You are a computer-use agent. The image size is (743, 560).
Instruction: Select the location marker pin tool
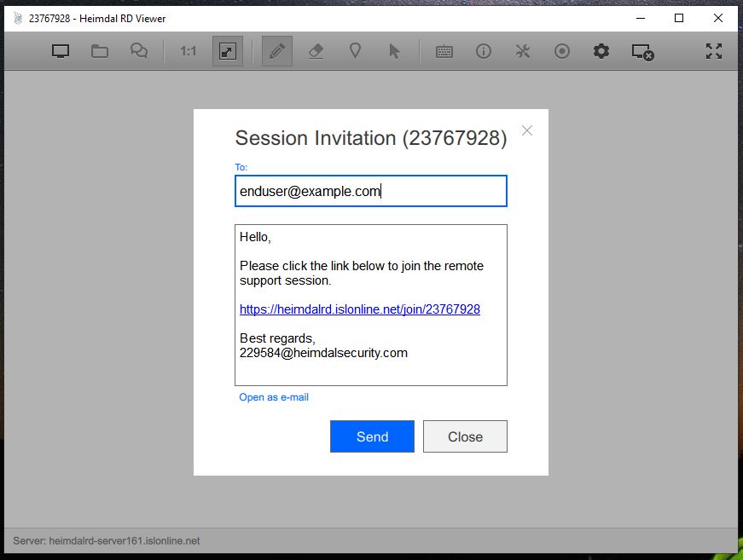click(356, 51)
